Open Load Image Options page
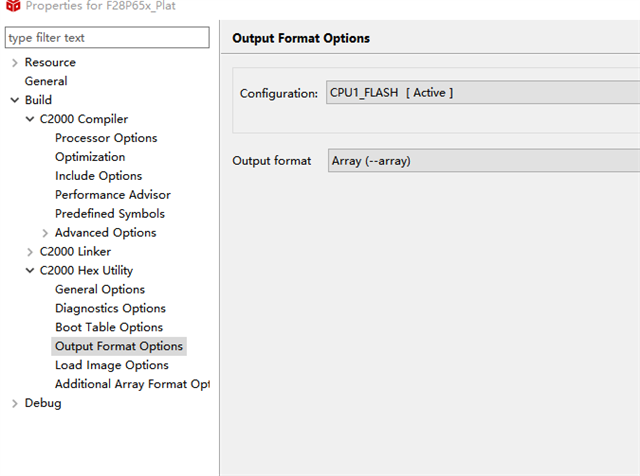The width and height of the screenshot is (640, 476). click(x=112, y=366)
